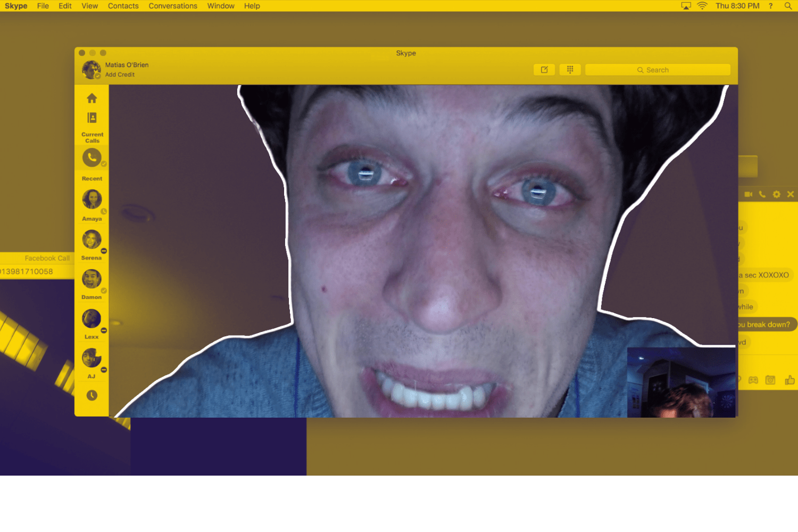Click the Facebook Call window title
Viewport: 798px width, 532px height.
[47, 258]
